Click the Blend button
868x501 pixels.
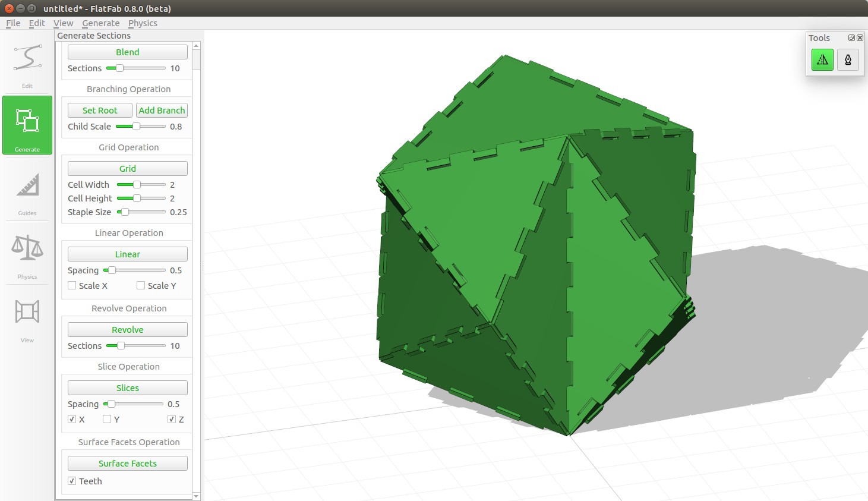128,52
